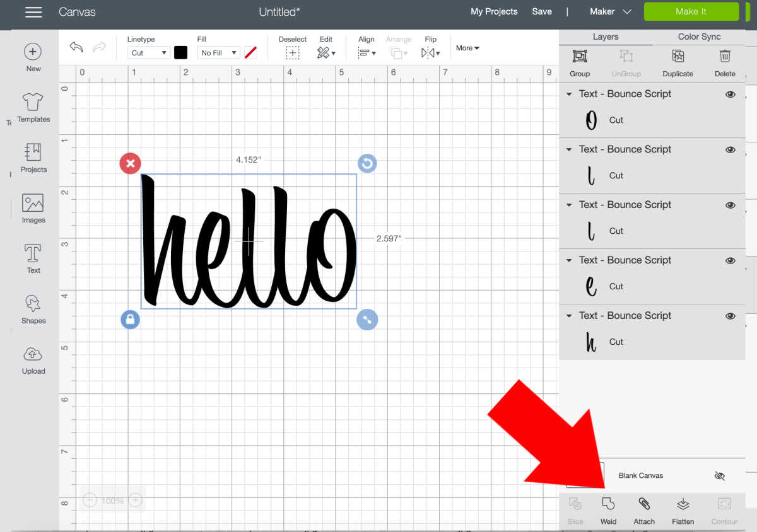Flatten the selected layers
The image size is (757, 532).
[x=683, y=511]
